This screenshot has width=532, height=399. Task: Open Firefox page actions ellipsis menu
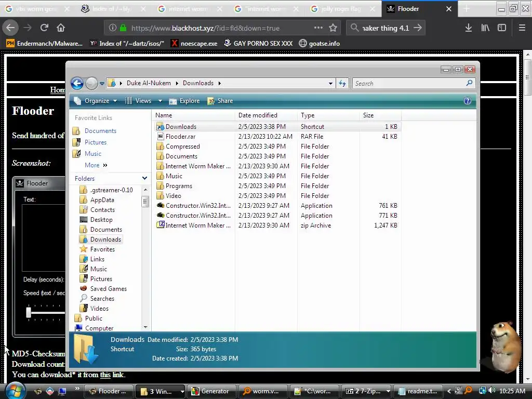[x=318, y=28]
